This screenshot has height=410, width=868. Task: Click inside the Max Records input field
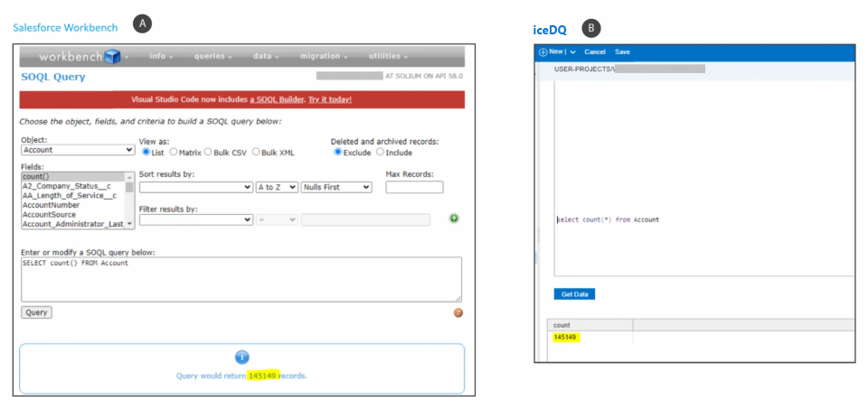(x=414, y=187)
